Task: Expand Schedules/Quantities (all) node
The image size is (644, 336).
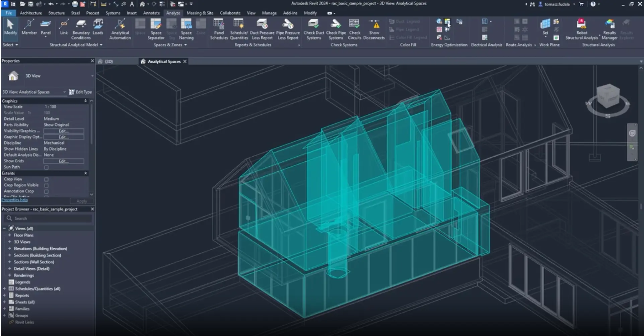Action: click(4, 289)
